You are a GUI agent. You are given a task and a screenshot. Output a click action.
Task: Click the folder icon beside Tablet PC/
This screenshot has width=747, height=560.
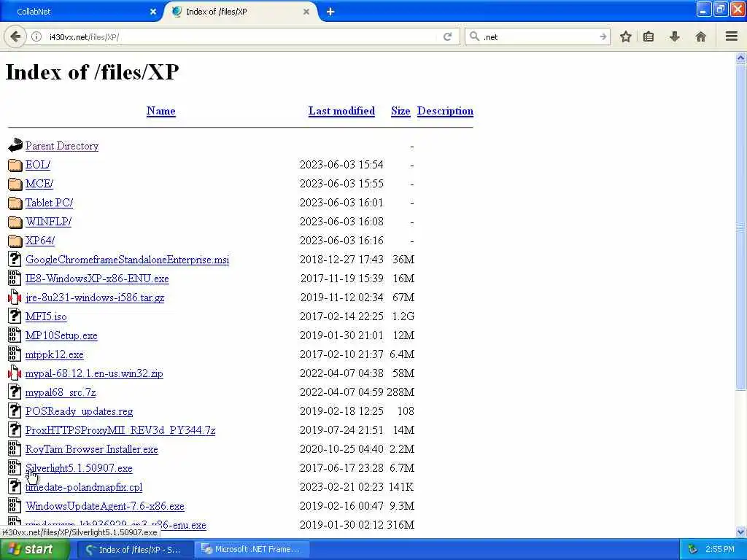(15, 203)
